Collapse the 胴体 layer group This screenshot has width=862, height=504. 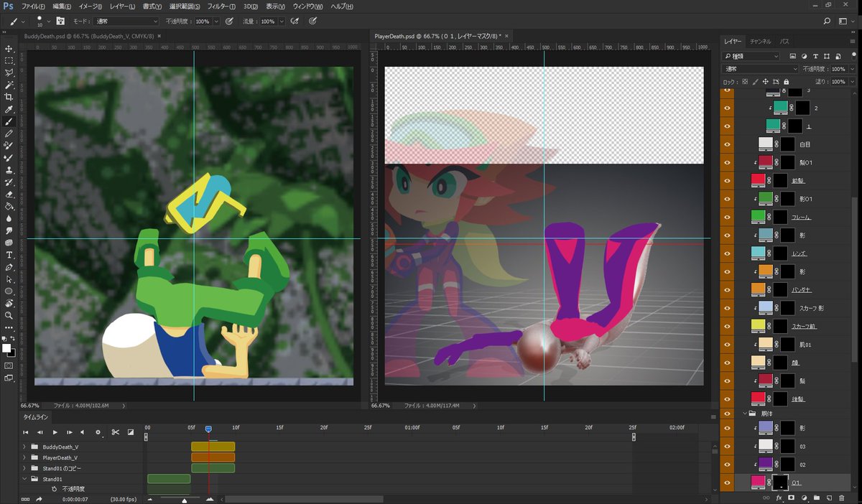[x=745, y=414]
